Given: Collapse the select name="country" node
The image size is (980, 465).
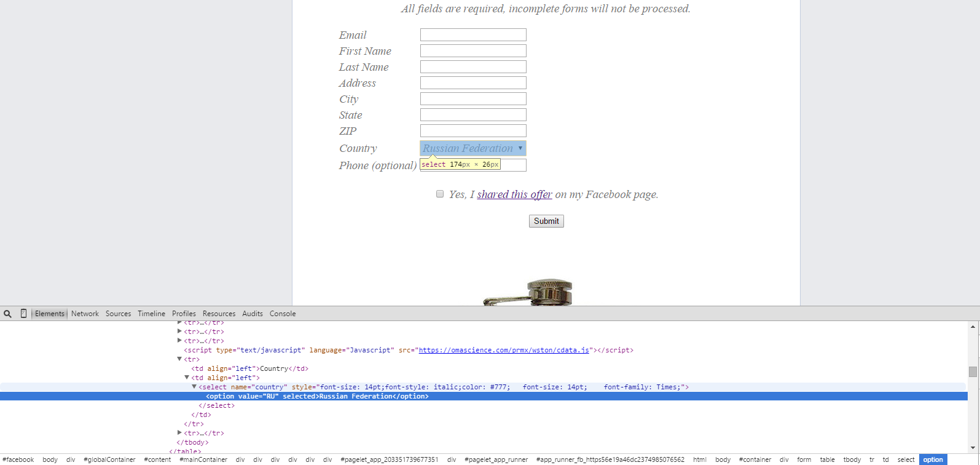Looking at the screenshot, I should click(194, 387).
